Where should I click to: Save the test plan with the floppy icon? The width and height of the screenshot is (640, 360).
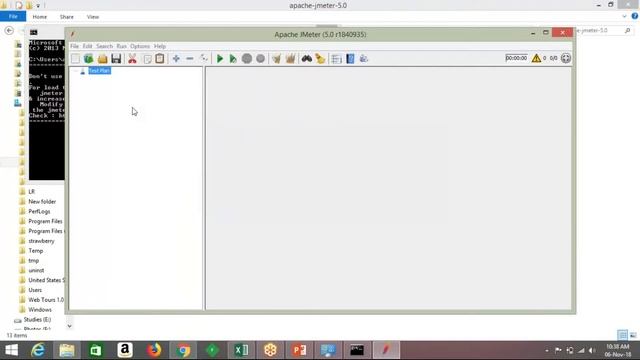[x=116, y=58]
